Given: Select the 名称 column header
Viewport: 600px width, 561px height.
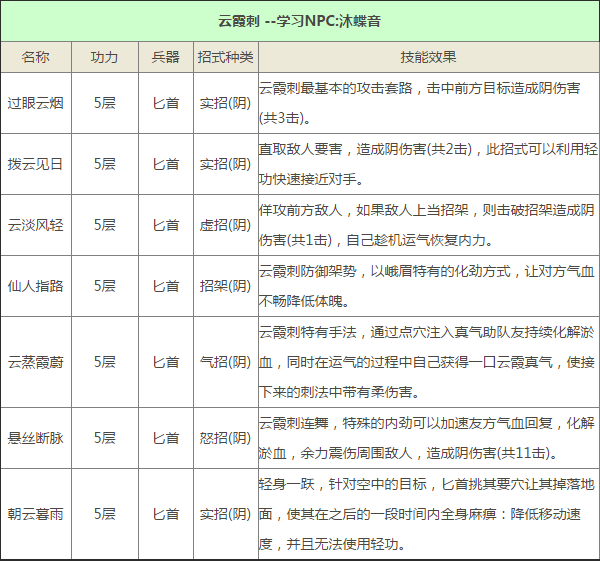Looking at the screenshot, I should 36,57.
